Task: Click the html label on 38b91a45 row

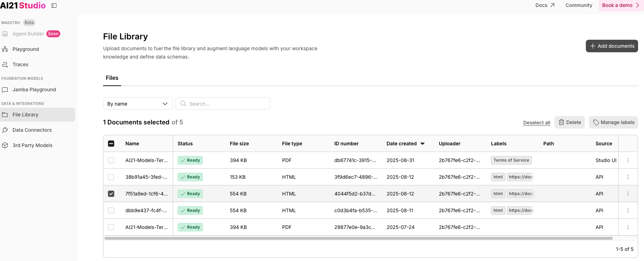Action: (x=498, y=177)
